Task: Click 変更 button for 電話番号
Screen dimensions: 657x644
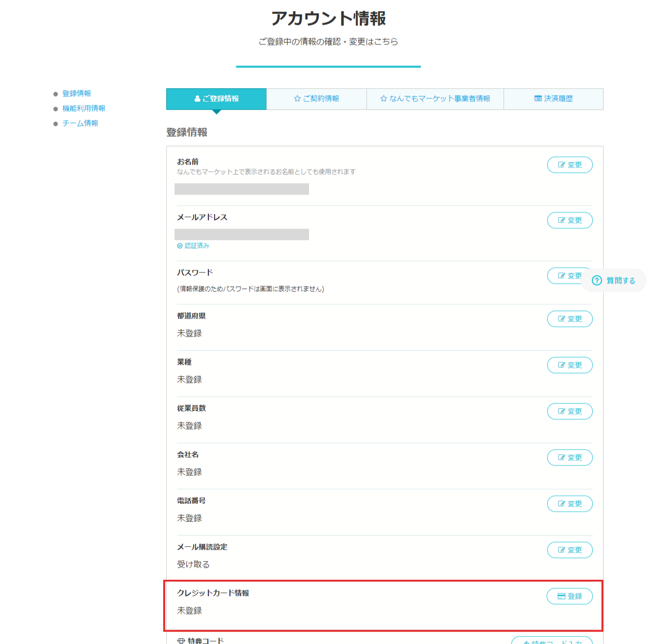Action: click(570, 504)
